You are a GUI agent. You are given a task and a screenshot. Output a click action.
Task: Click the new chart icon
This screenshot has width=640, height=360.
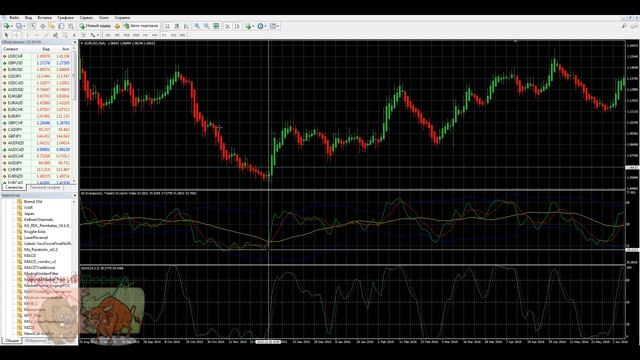tap(7, 26)
